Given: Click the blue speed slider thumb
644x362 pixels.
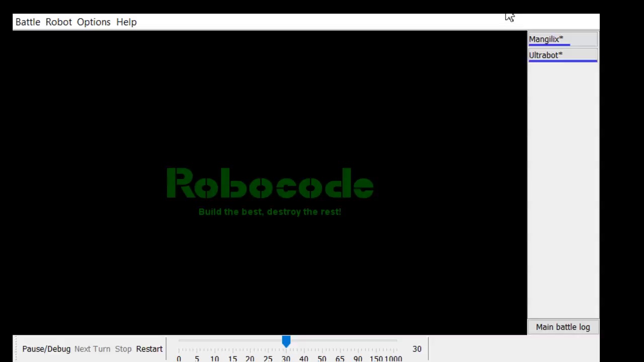Looking at the screenshot, I should point(286,342).
